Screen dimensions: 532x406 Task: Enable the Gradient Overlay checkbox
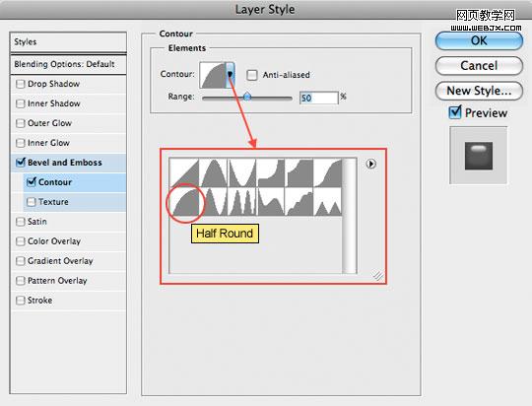(21, 261)
